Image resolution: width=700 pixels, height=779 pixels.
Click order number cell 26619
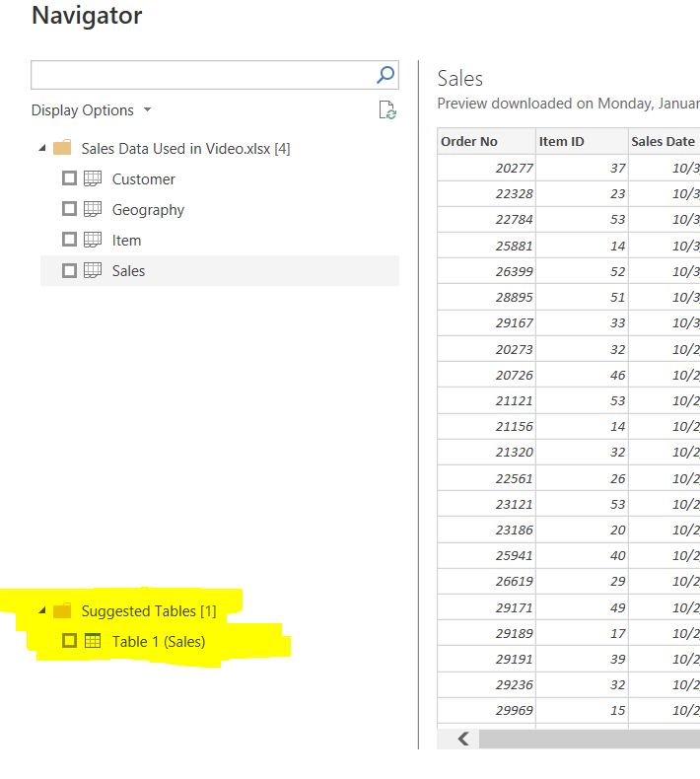point(486,582)
